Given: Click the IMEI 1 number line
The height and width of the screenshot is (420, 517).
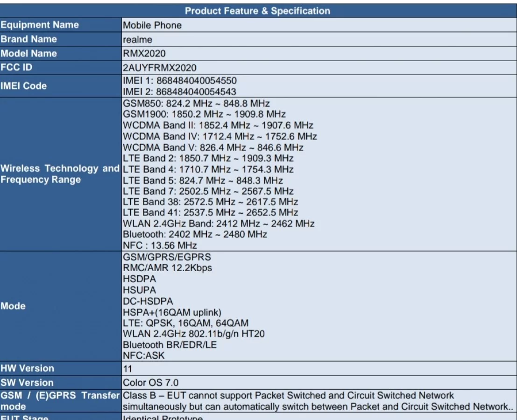Looking at the screenshot, I should [179, 81].
